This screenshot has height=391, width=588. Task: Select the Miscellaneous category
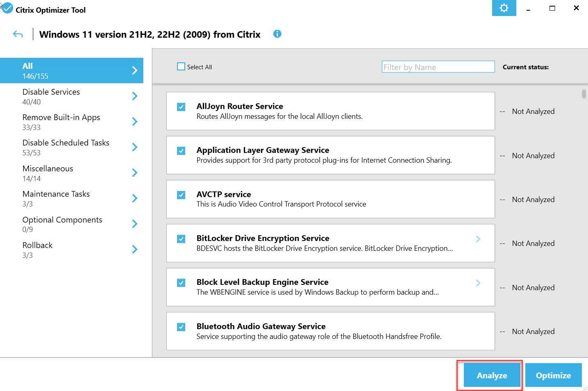[x=48, y=173]
